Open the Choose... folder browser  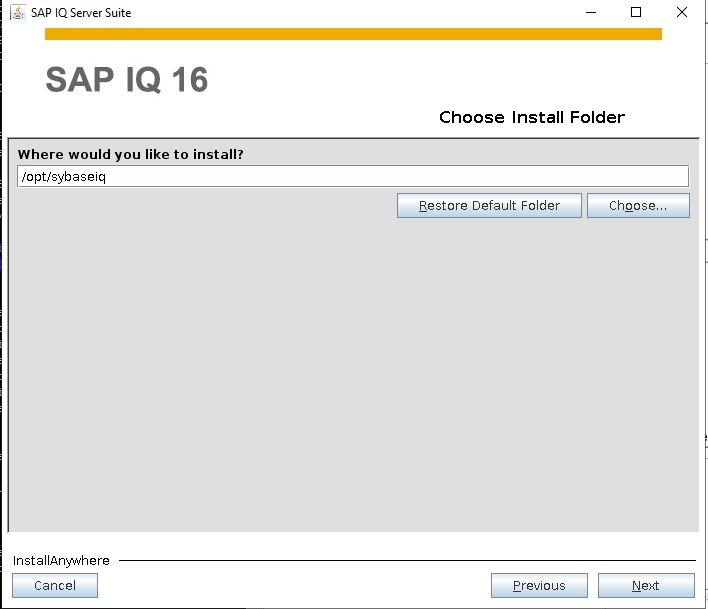638,206
